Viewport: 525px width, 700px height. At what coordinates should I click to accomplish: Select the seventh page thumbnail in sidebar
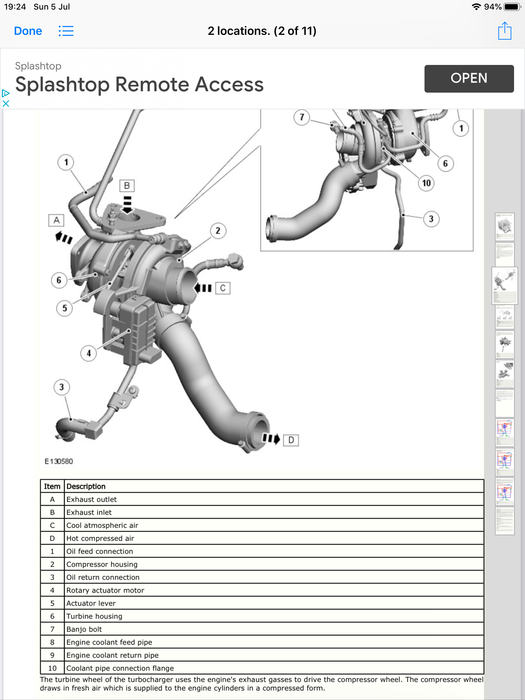pos(504,403)
